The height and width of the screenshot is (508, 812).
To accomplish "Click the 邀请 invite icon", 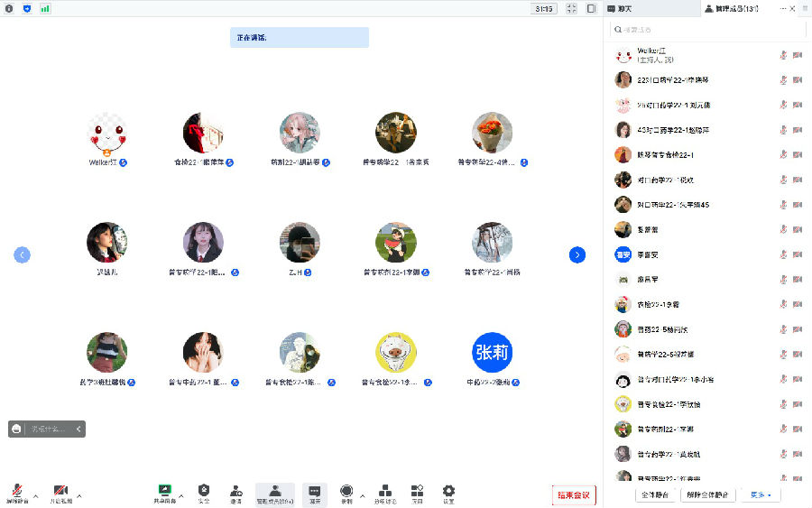I will click(x=235, y=492).
